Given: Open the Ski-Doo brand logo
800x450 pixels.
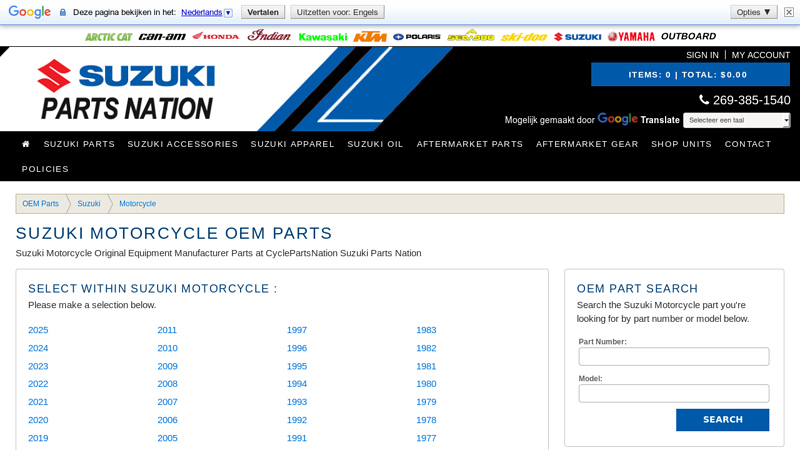Looking at the screenshot, I should (524, 37).
